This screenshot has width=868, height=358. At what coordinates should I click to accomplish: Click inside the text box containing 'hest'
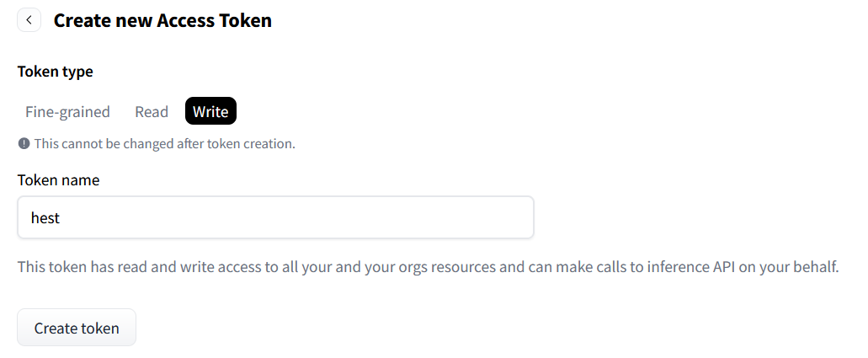[x=275, y=217]
